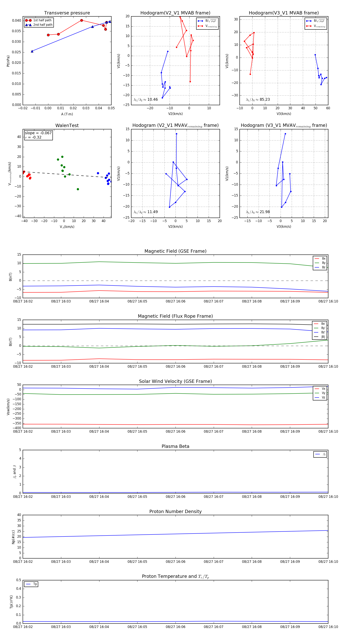351x644 pixels.
Task: Click the B/sqrt(μ0ρ) legend in V2_V1 MVAB hodogram
Action: pyautogui.click(x=207, y=21)
